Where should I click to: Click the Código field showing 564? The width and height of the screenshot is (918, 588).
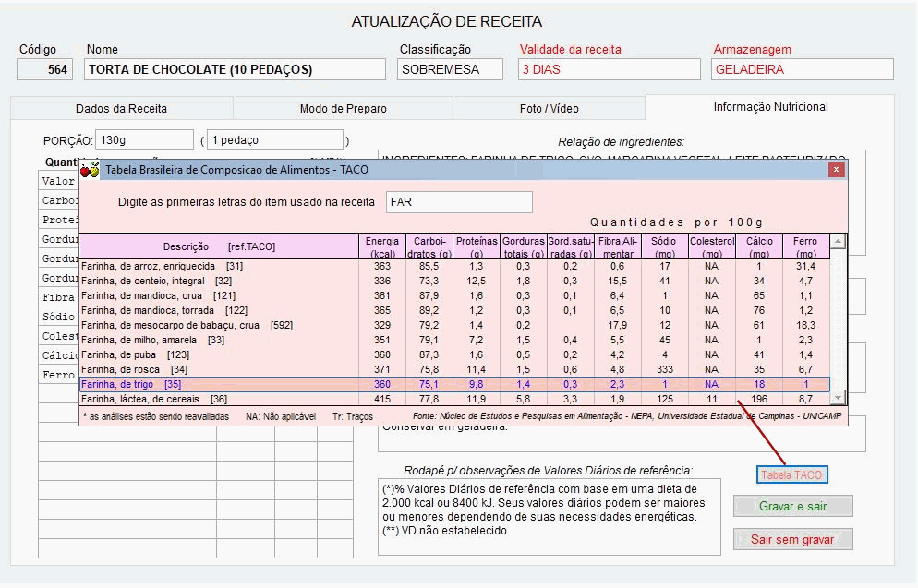[x=44, y=69]
